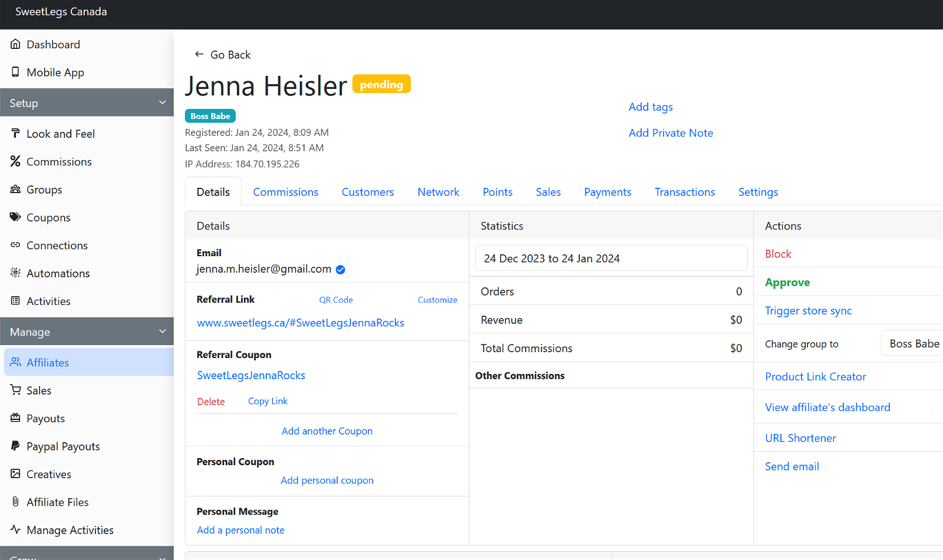Block this affiliate
The image size is (943, 560).
tap(777, 254)
